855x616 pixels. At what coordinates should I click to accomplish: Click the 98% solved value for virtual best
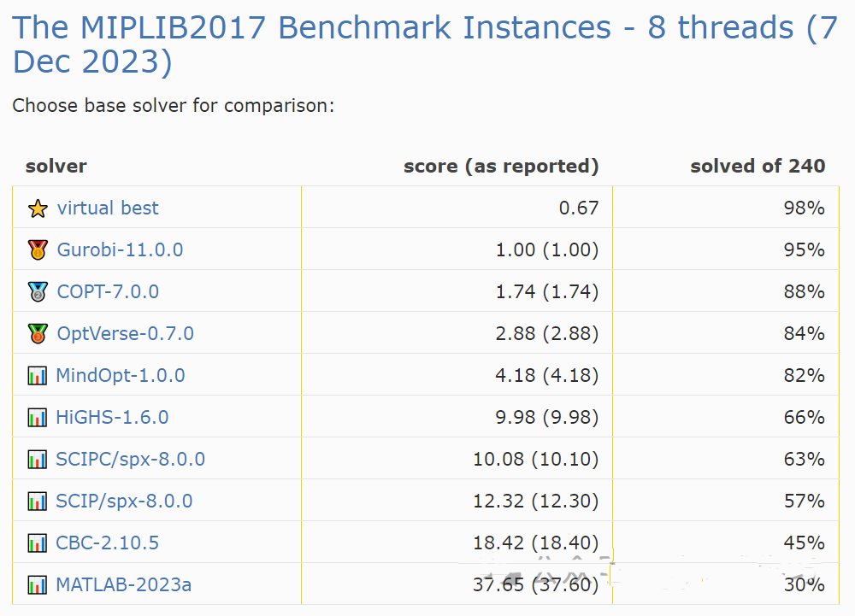805,208
